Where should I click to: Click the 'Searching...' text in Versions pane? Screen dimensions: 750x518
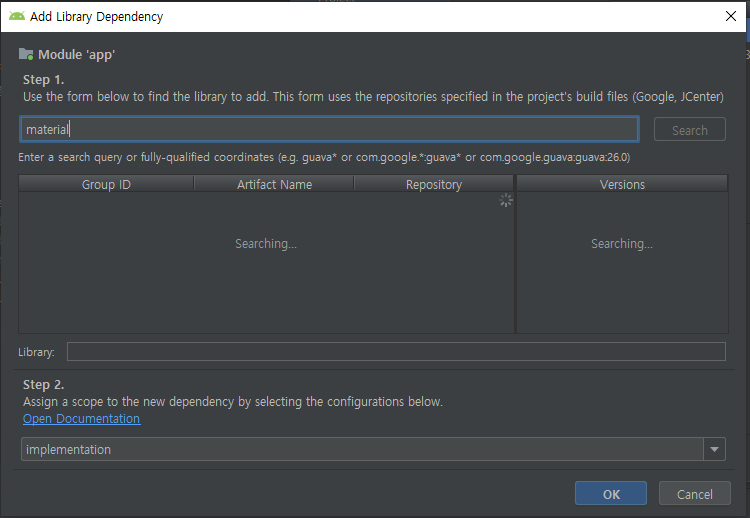[x=622, y=244]
